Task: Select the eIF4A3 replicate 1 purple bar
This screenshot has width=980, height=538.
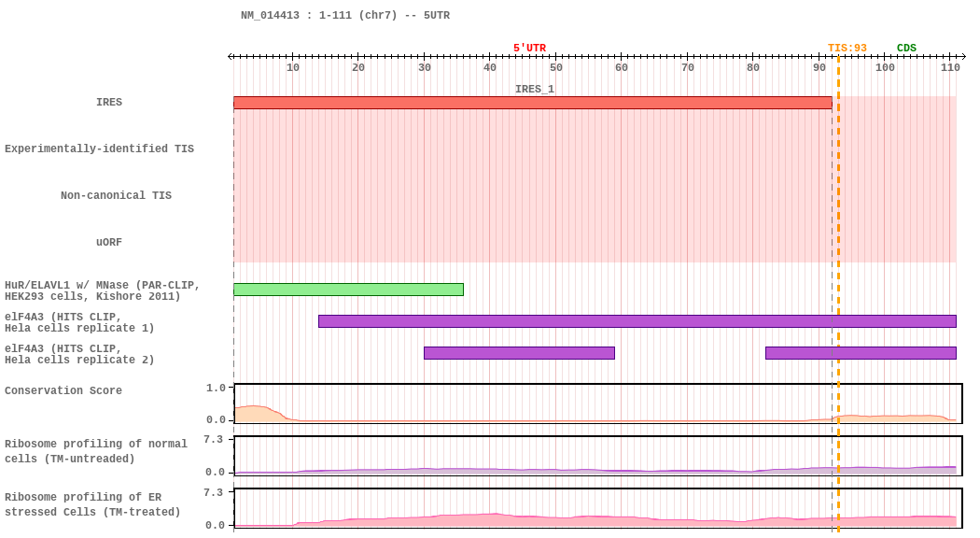Action: [x=637, y=321]
